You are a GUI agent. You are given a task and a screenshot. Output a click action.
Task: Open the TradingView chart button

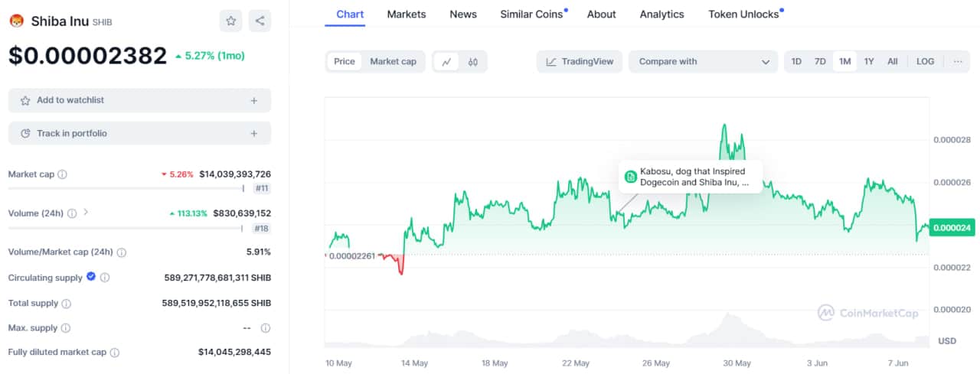pos(580,61)
